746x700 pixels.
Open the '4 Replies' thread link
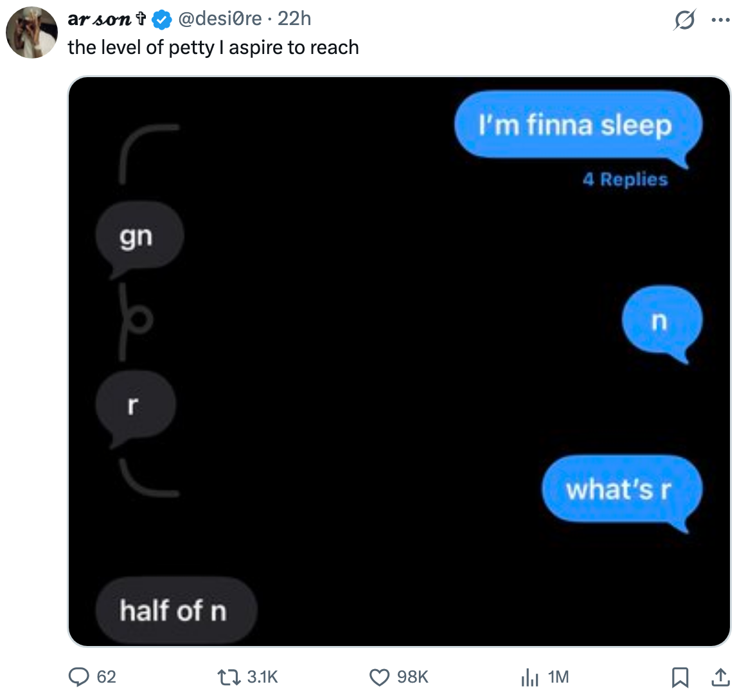click(625, 179)
